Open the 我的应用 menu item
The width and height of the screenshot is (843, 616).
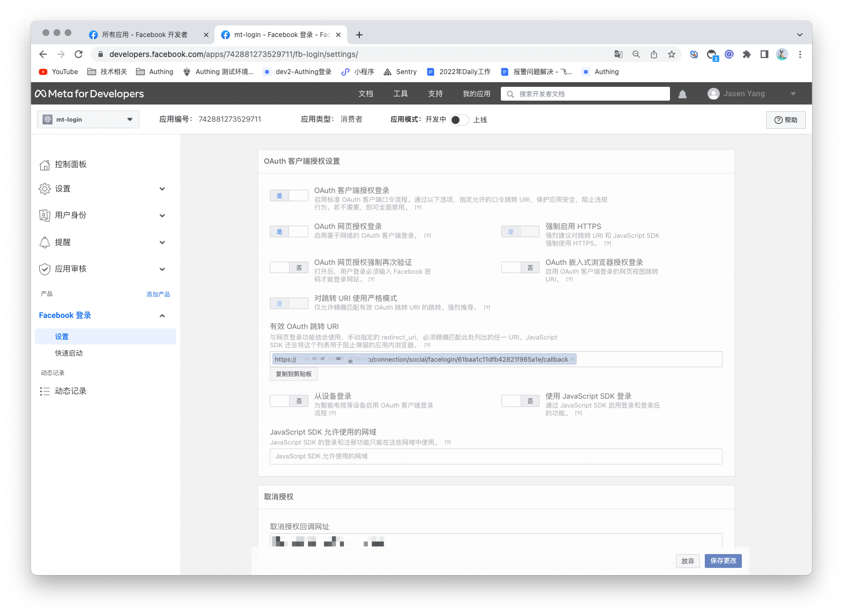pyautogui.click(x=476, y=94)
